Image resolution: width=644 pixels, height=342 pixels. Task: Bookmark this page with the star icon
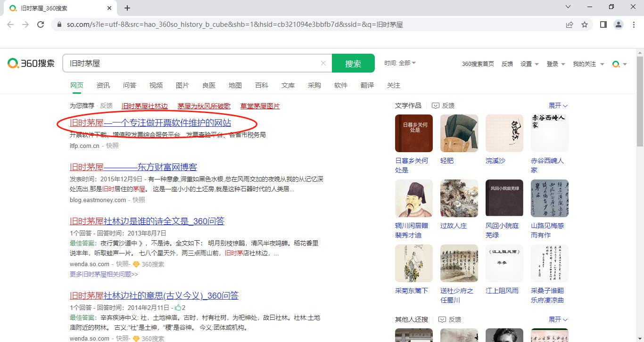585,24
